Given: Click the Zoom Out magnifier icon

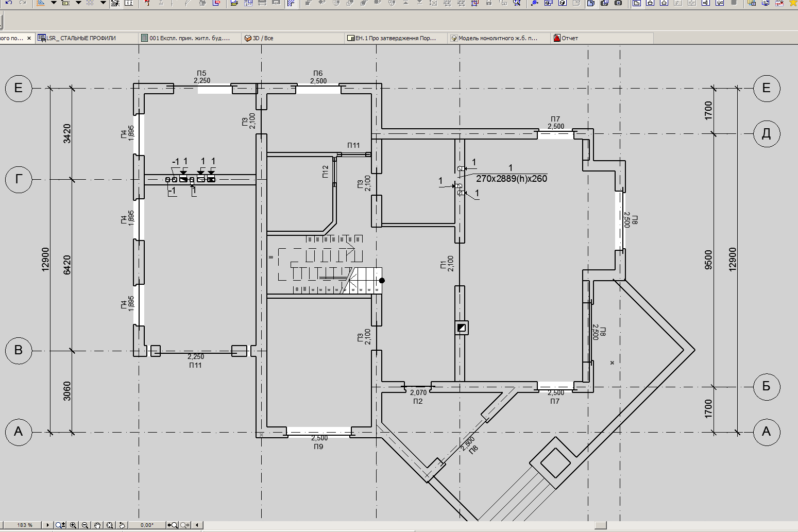Looking at the screenshot, I should 85,525.
